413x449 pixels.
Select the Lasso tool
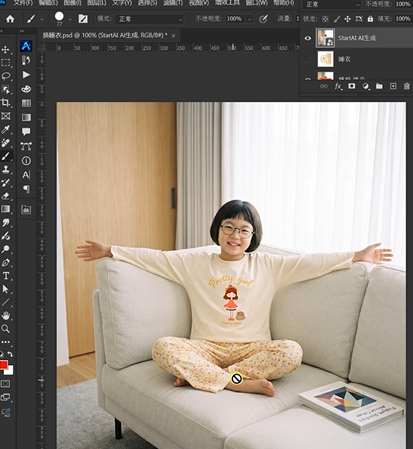point(6,76)
